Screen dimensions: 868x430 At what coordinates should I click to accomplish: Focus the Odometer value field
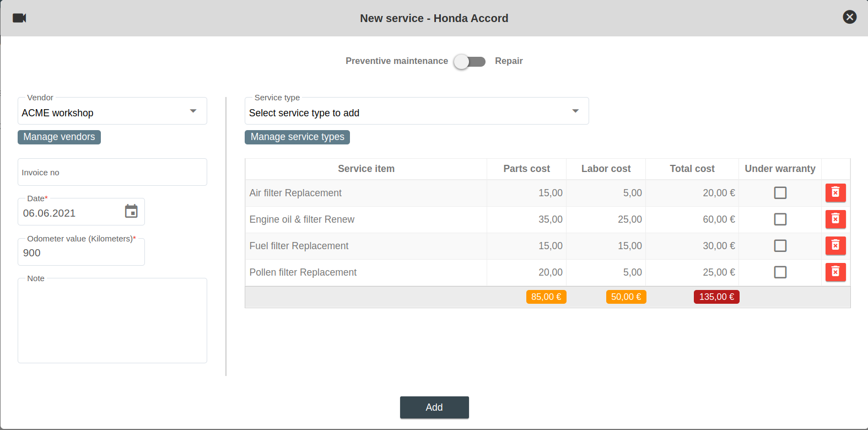point(81,253)
